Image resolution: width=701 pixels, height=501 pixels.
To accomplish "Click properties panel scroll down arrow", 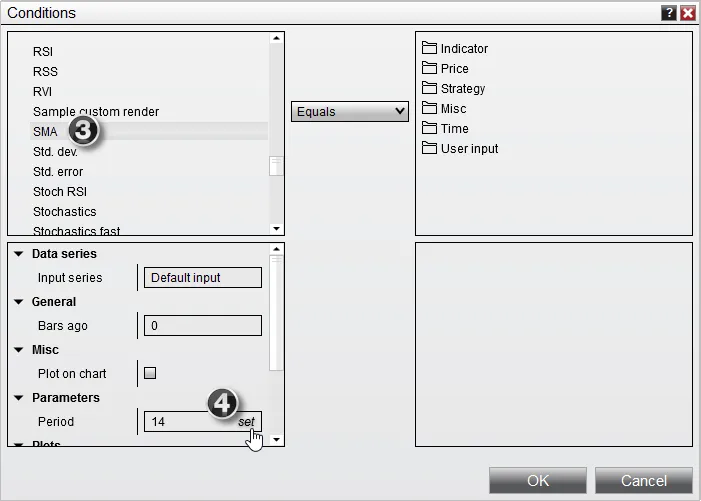I will (x=276, y=440).
